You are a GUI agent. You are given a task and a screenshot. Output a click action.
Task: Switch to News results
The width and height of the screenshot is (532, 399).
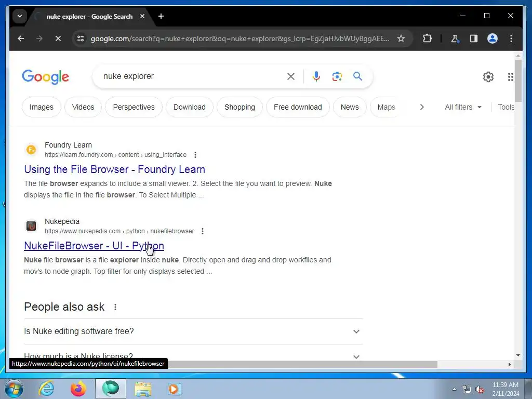(x=350, y=107)
